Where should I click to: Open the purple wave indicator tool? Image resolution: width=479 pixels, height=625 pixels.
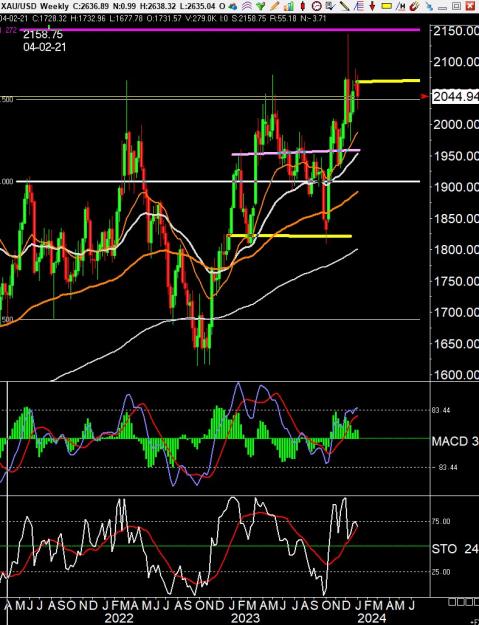(x=247, y=6)
